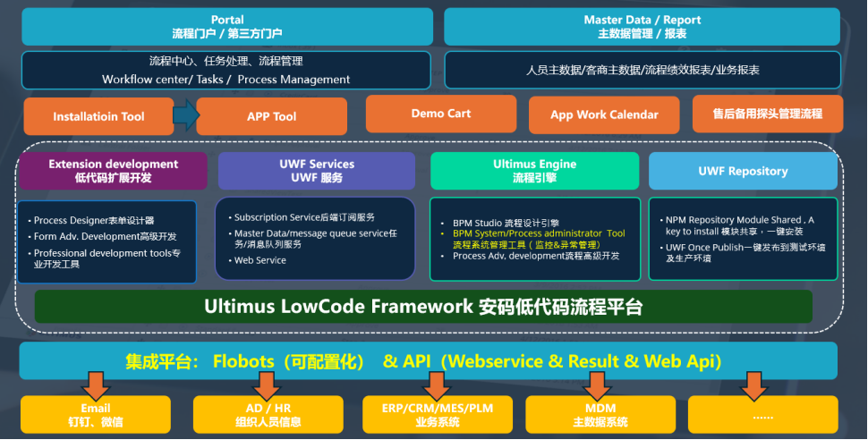Image resolution: width=868 pixels, height=440 pixels.
Task: Select the Extension development 低代码扩展开发 header
Action: [x=114, y=171]
